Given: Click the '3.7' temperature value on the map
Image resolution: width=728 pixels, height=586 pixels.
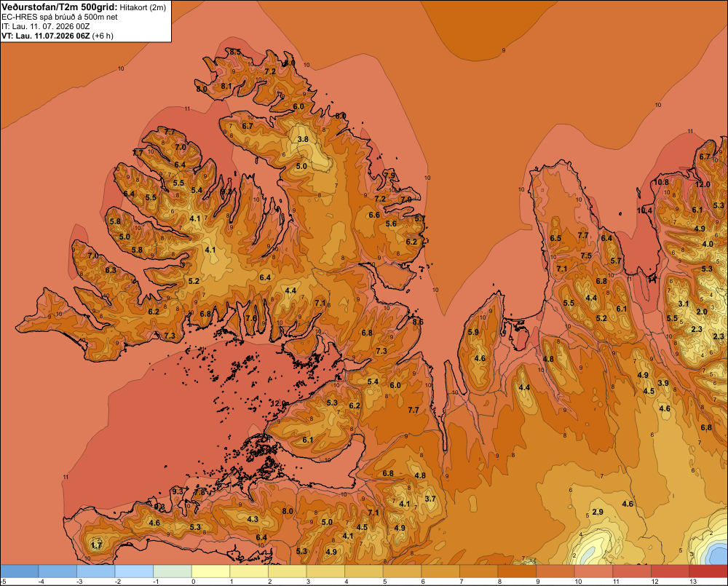Looking at the screenshot, I should click(430, 499).
